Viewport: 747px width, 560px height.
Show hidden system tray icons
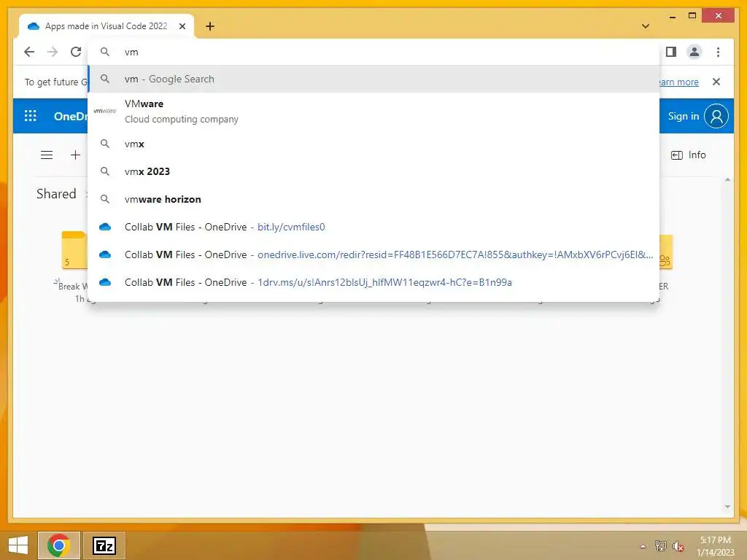[x=643, y=546]
